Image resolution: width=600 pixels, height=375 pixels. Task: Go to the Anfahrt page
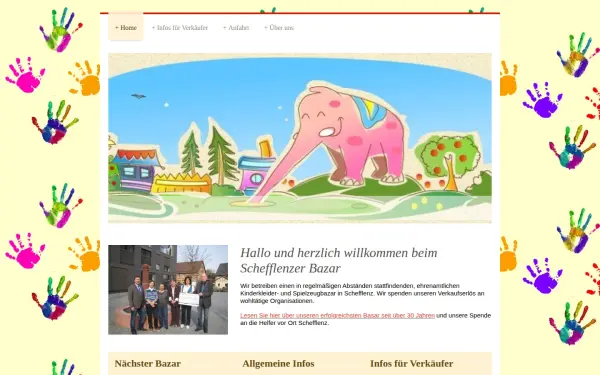(236, 28)
